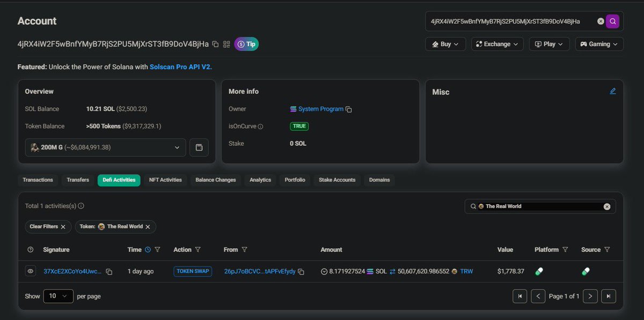The width and height of the screenshot is (644, 320).
Task: Click the wallet icon beside token dropdown
Action: pyautogui.click(x=199, y=147)
